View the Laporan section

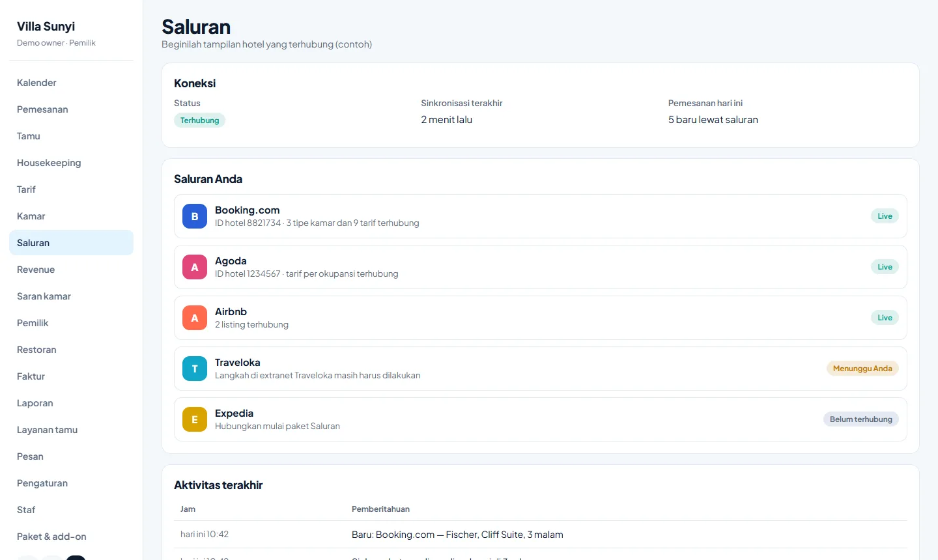(71, 403)
